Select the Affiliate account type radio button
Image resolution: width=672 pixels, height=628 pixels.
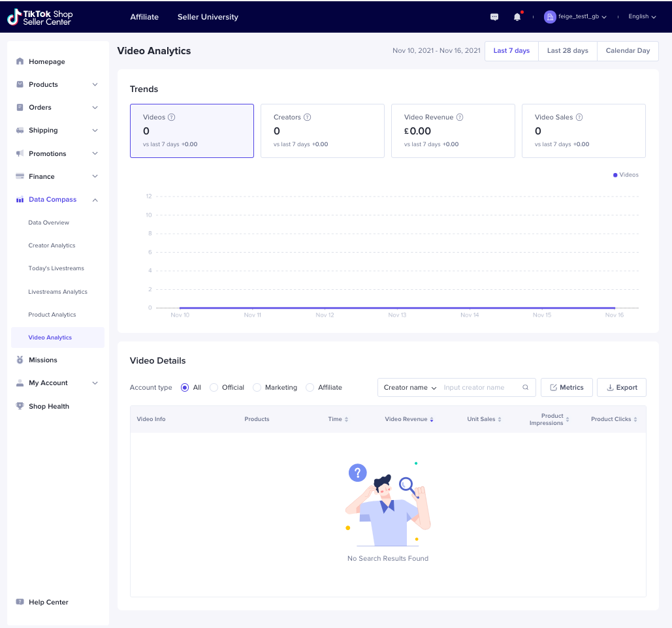tap(310, 388)
